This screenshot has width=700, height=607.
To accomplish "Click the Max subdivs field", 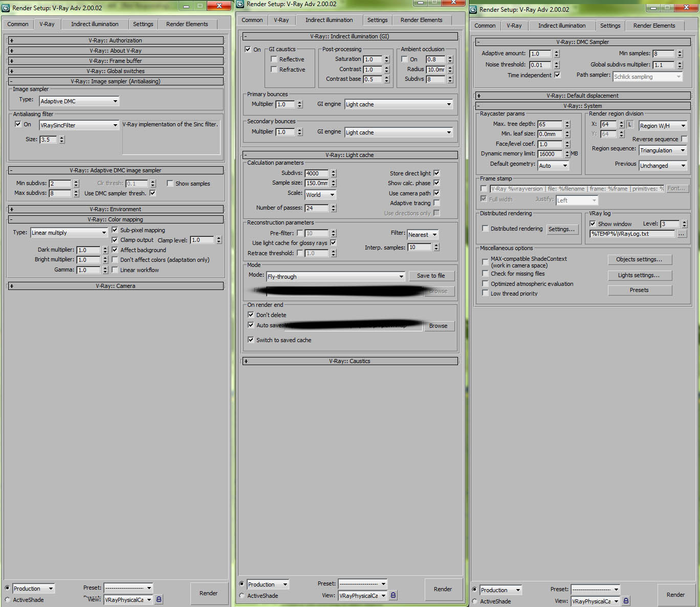I will (60, 193).
